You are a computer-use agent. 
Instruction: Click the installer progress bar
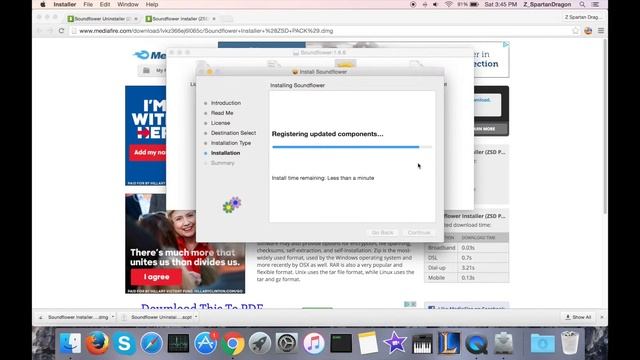tap(352, 147)
